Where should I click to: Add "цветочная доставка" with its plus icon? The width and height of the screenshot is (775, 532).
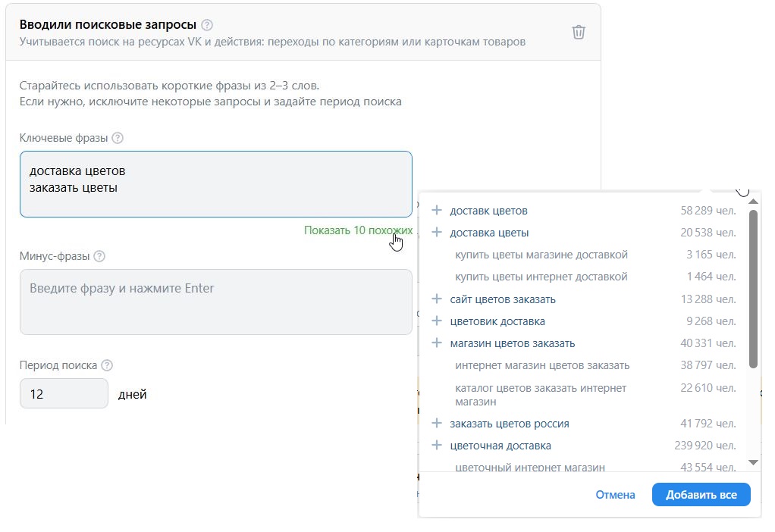[438, 446]
